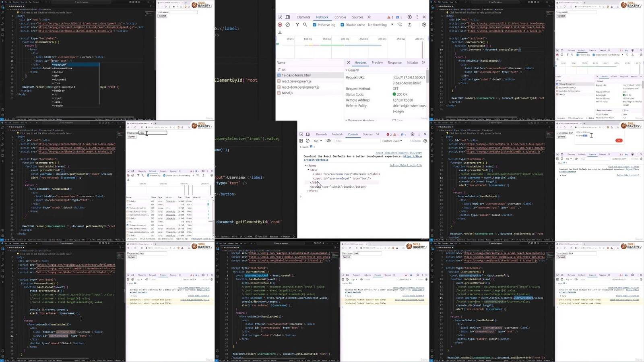
Task: Open network conditions wifi icon
Action: (400, 25)
